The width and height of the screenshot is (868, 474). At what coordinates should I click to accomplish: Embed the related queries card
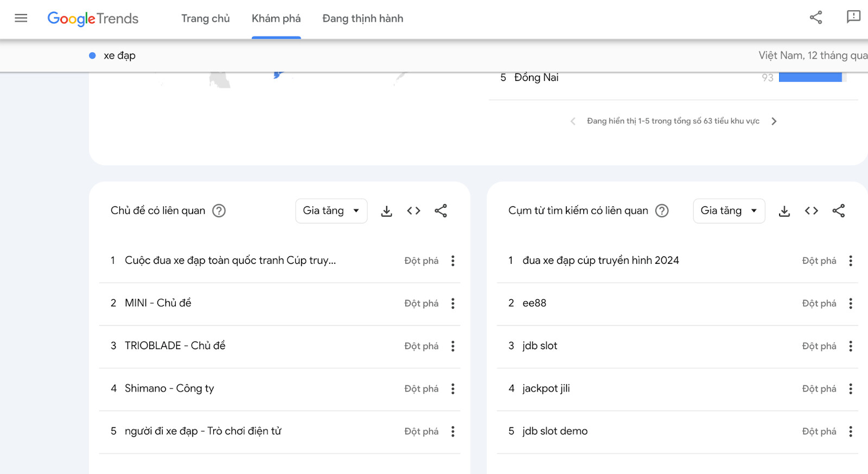pyautogui.click(x=811, y=211)
